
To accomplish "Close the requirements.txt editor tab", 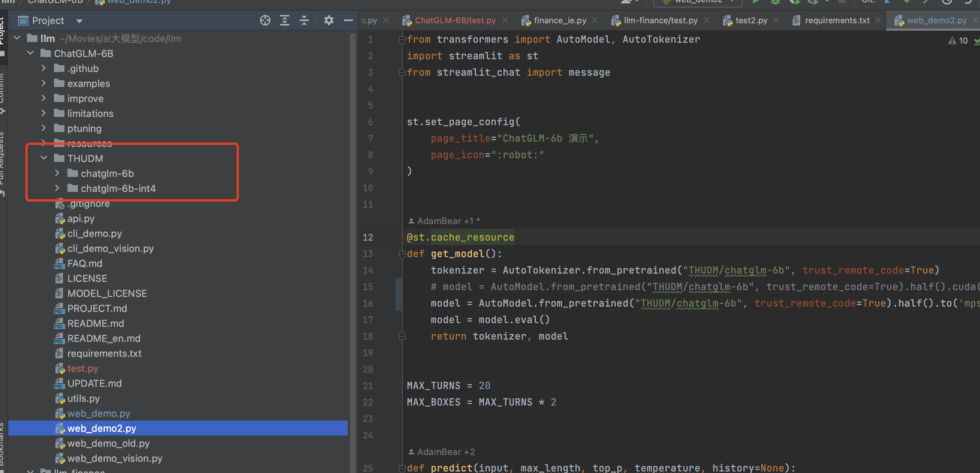I will click(878, 21).
